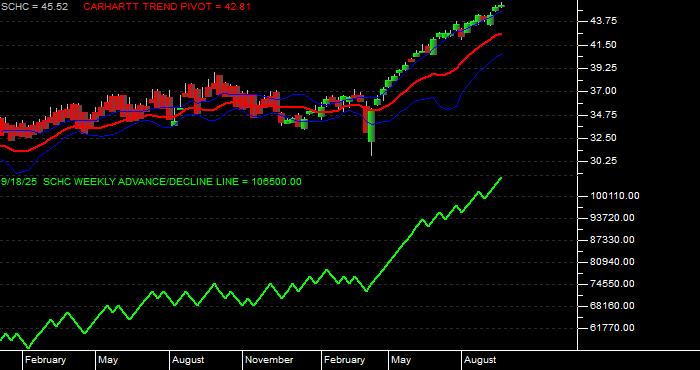
Task: Click the red trend pivot line's right end
Action: coord(500,34)
